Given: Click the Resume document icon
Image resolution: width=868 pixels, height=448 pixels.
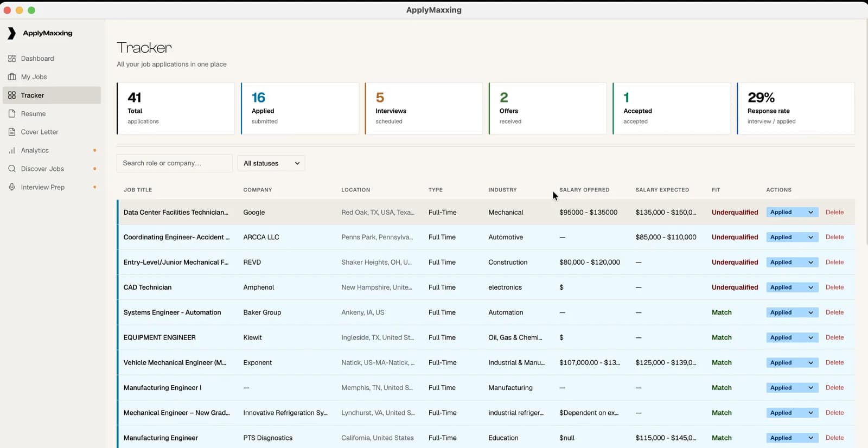Looking at the screenshot, I should pos(12,113).
